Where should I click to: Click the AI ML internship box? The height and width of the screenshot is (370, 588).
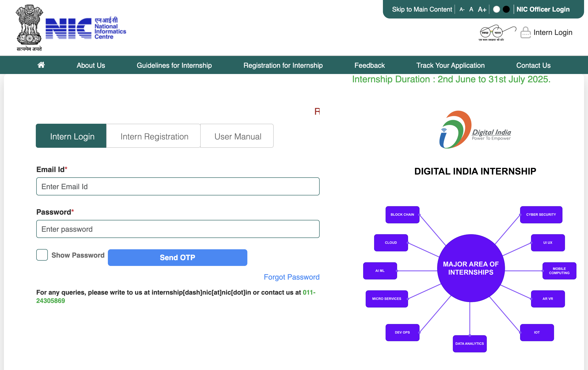tap(380, 271)
